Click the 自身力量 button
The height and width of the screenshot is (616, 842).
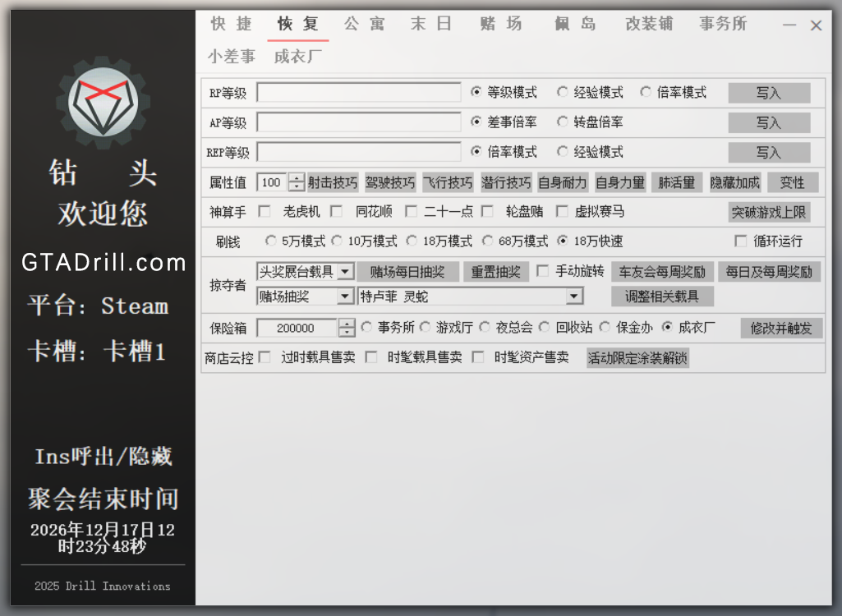click(620, 182)
